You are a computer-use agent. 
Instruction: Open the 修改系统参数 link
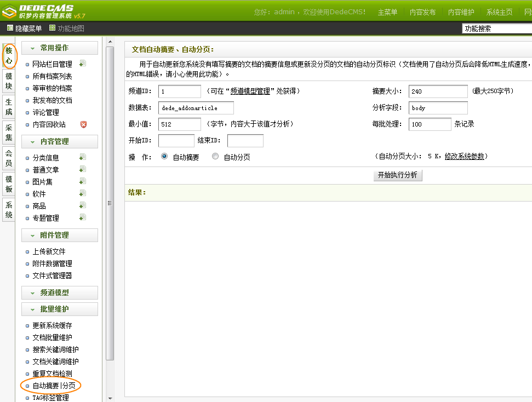(x=464, y=157)
